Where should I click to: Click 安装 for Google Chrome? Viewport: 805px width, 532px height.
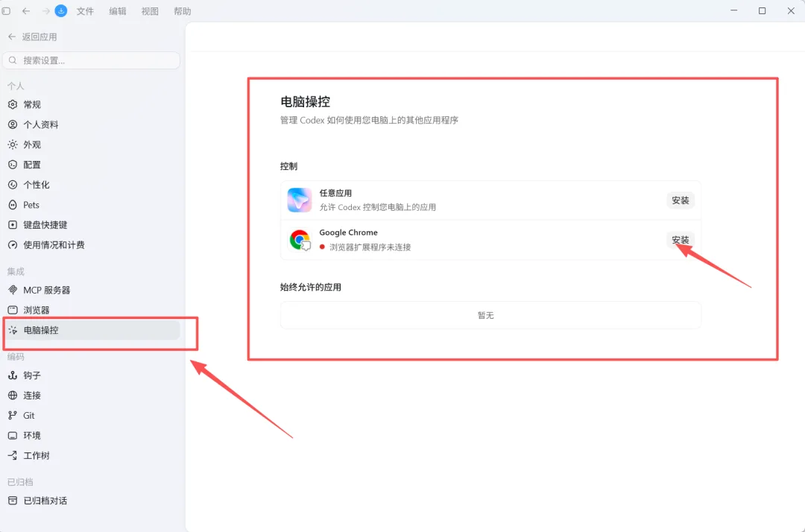(x=681, y=240)
